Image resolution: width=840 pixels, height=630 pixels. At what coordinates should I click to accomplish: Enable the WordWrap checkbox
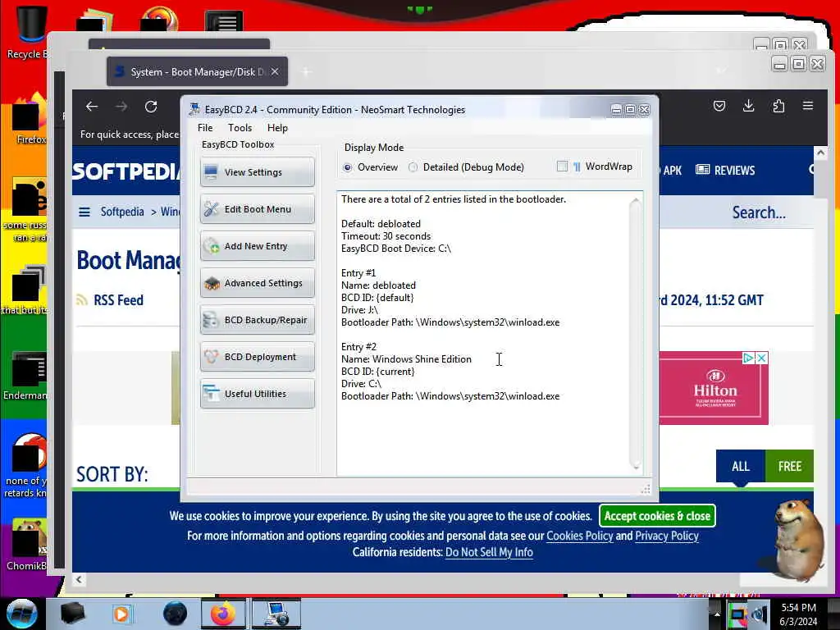562,167
